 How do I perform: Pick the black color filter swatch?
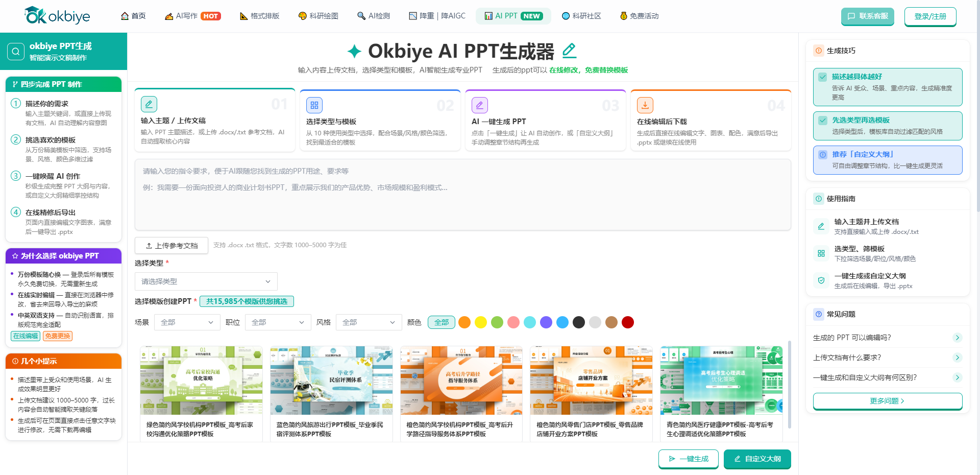[579, 322]
